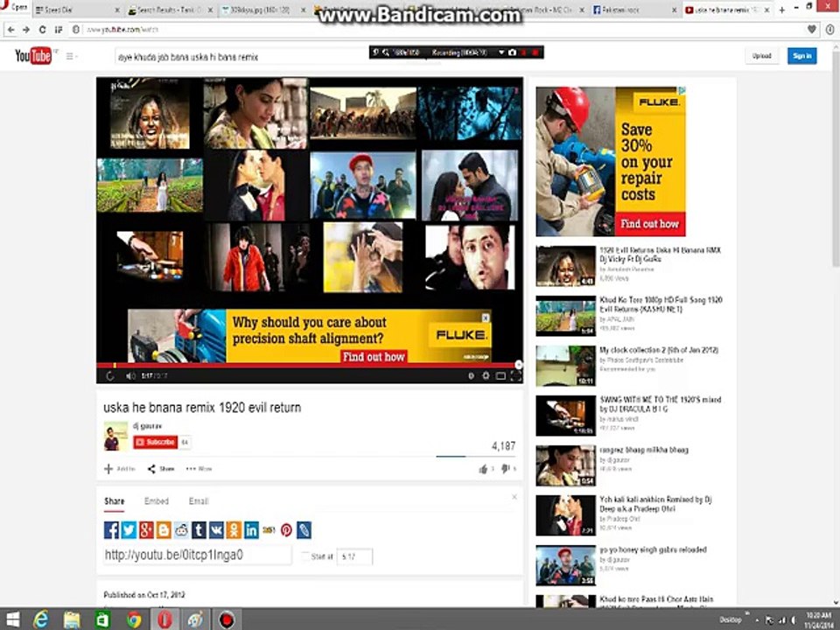The image size is (840, 630).
Task: Open the Add to menu
Action: tap(119, 469)
